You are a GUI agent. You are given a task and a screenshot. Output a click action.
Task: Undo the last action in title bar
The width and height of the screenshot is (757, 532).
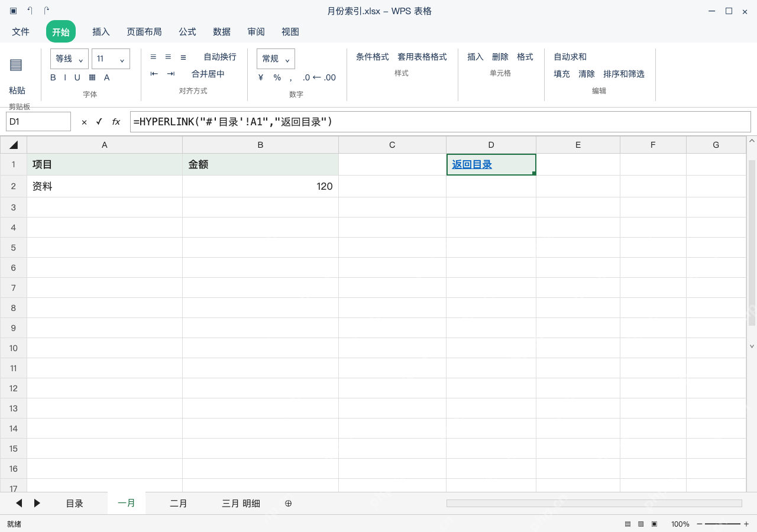coord(30,11)
